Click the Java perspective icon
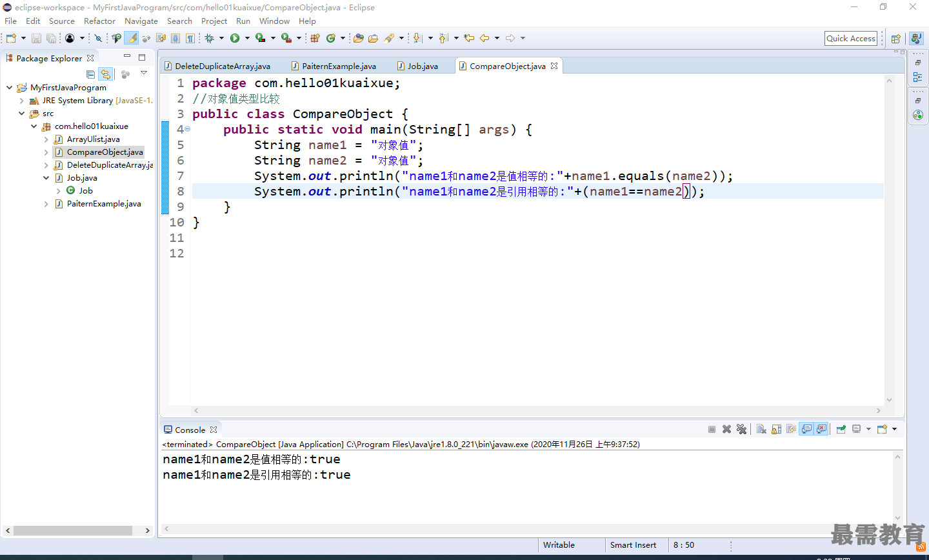Screen dimensions: 929x560 point(916,39)
